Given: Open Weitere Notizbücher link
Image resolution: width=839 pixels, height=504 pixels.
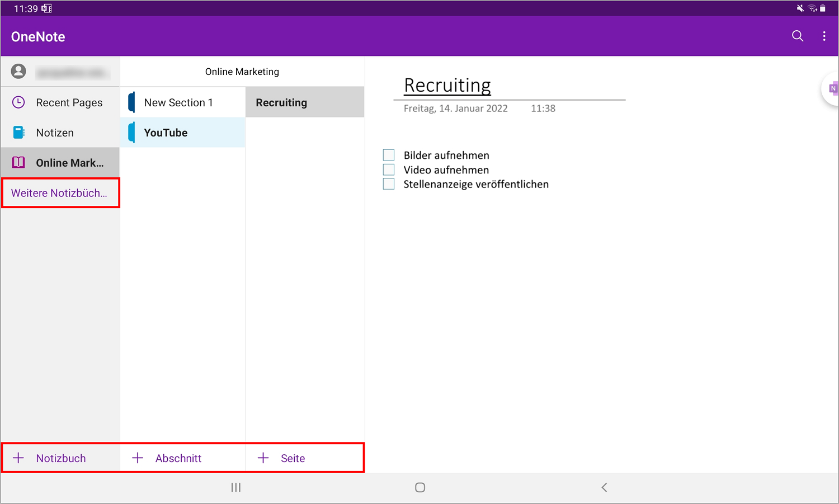Looking at the screenshot, I should (x=60, y=193).
